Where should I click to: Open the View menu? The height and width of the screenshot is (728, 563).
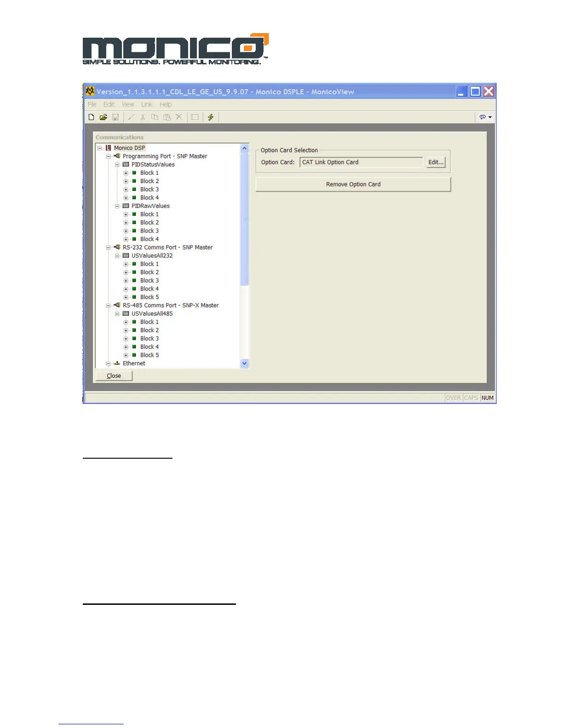coord(128,104)
